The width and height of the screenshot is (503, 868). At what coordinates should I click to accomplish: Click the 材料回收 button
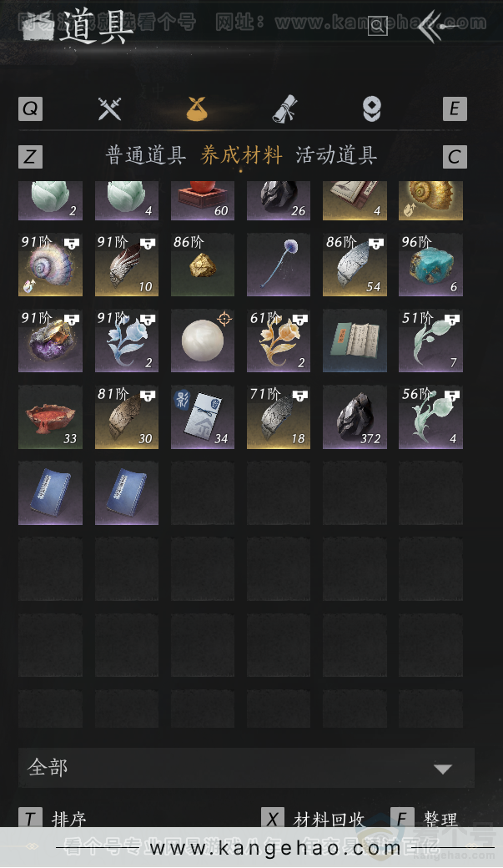[329, 820]
